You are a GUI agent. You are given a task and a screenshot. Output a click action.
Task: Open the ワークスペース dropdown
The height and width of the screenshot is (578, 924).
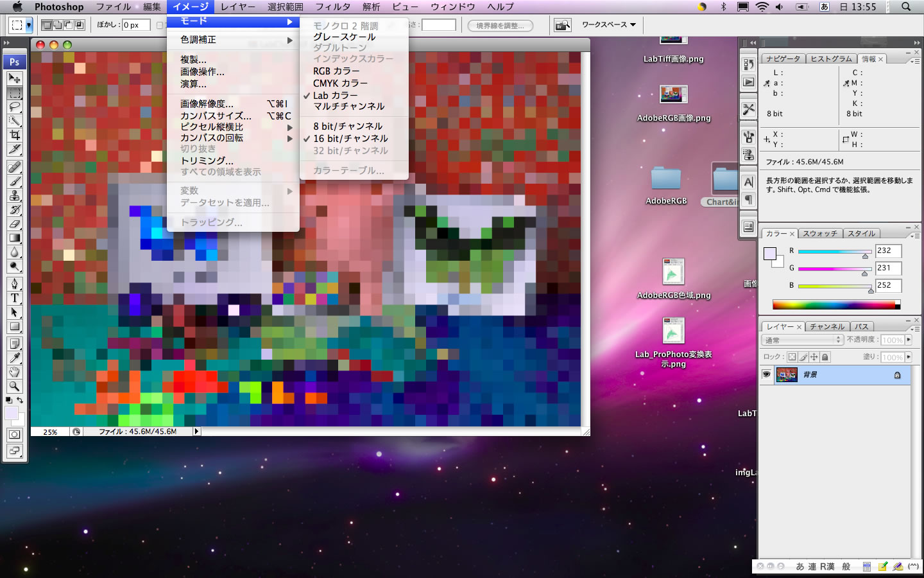608,25
